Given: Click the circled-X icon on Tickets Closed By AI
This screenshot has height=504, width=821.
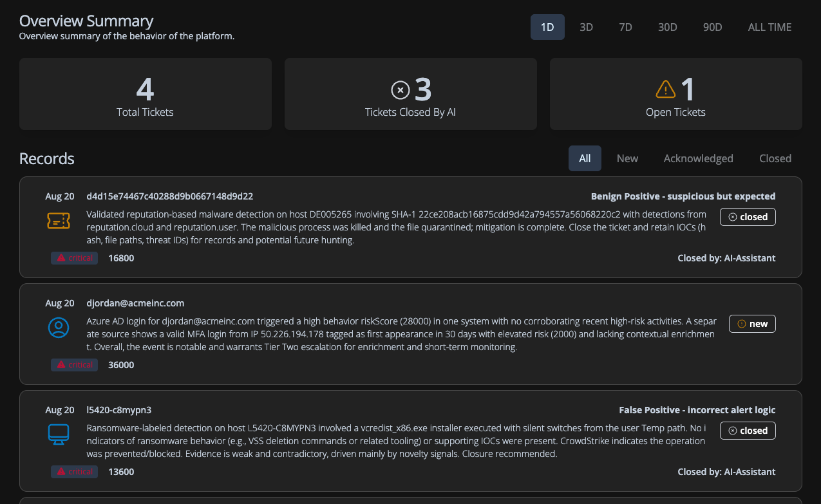Looking at the screenshot, I should pyautogui.click(x=402, y=89).
